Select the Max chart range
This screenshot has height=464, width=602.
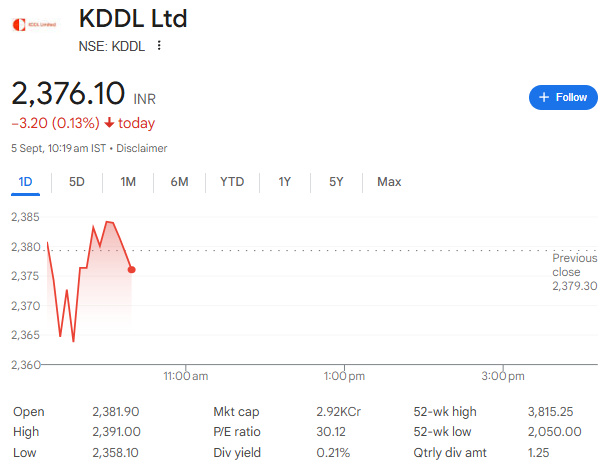[x=389, y=182]
